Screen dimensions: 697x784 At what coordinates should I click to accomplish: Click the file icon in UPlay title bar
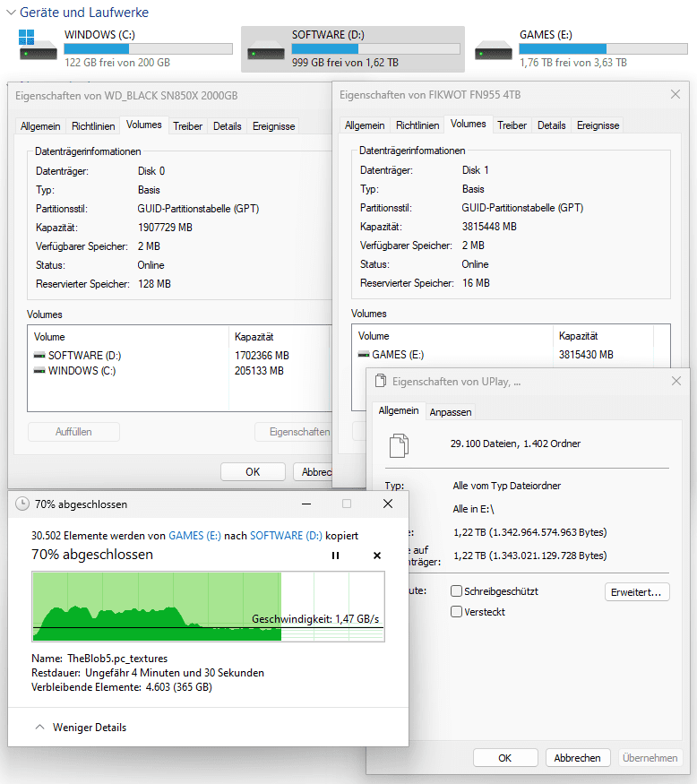381,381
